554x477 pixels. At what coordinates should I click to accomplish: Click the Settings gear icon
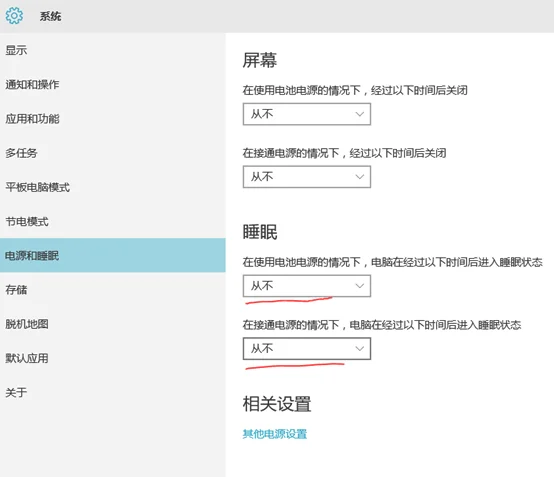tap(14, 16)
